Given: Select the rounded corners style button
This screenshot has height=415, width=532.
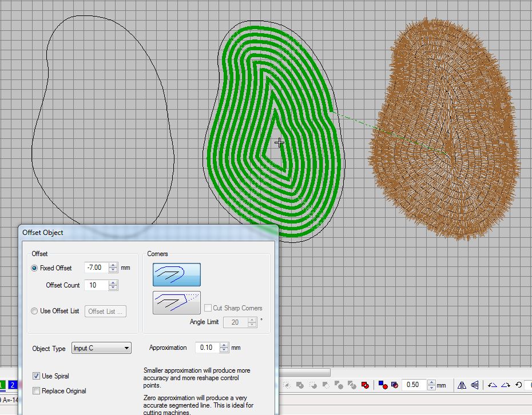Looking at the screenshot, I should pos(176,274).
